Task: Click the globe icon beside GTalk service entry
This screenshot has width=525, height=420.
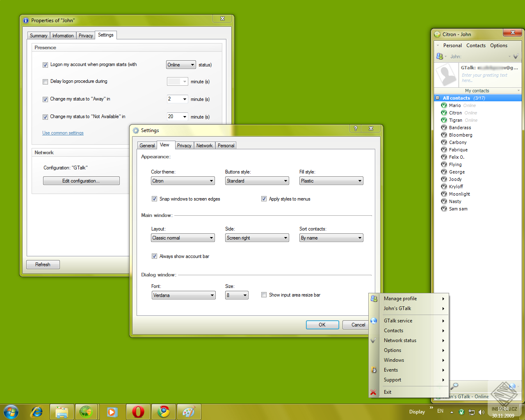Action: [374, 321]
